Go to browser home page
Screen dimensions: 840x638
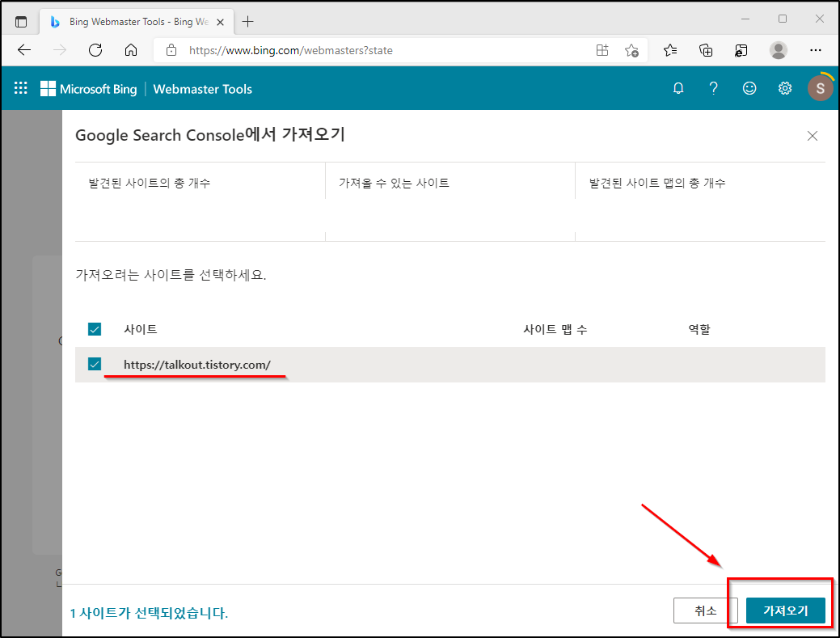point(131,50)
